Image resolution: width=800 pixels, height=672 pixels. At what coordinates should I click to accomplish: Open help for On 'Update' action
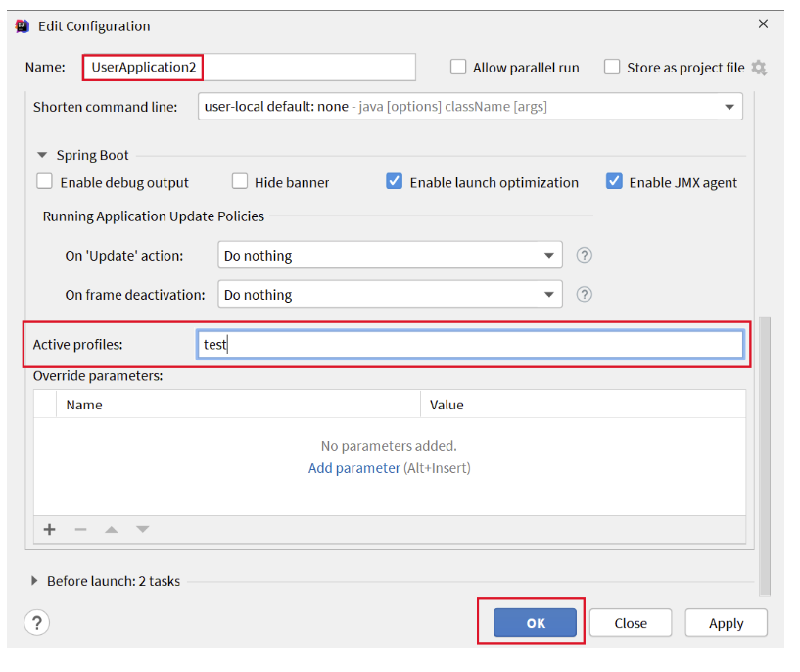point(585,255)
